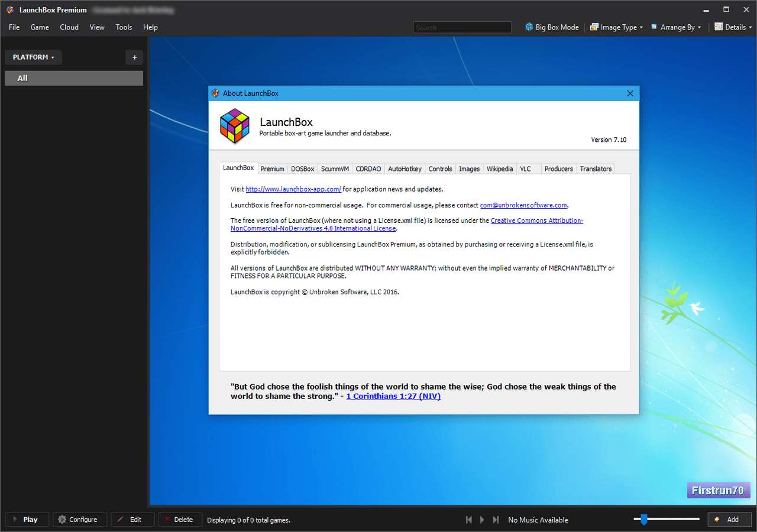Skip to next music track
Viewport: 757px width, 532px height.
496,520
